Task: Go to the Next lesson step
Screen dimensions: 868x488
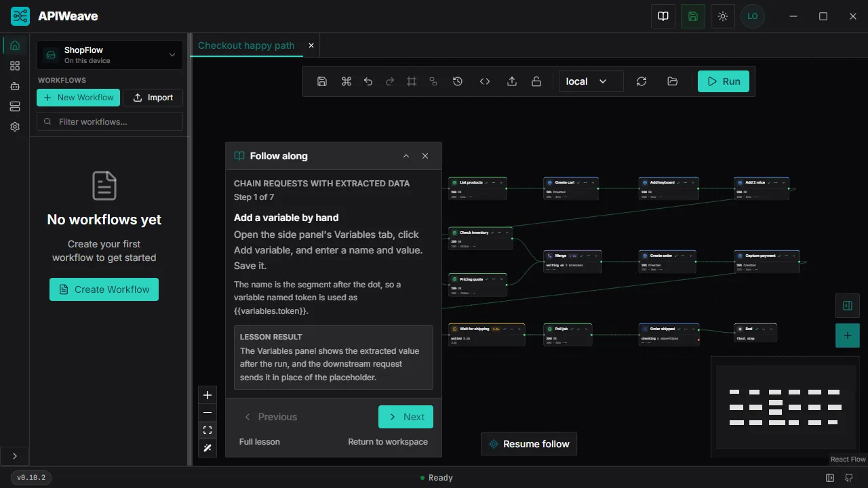Action: (x=406, y=417)
